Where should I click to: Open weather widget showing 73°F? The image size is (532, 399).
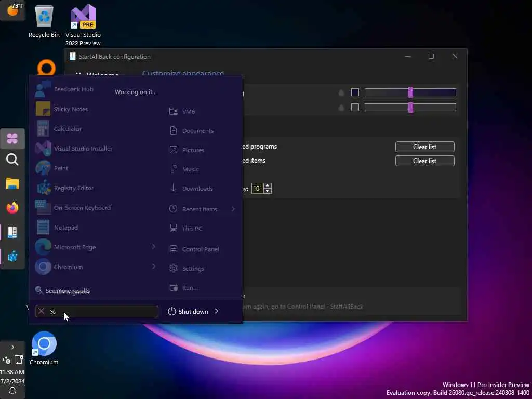pos(12,10)
